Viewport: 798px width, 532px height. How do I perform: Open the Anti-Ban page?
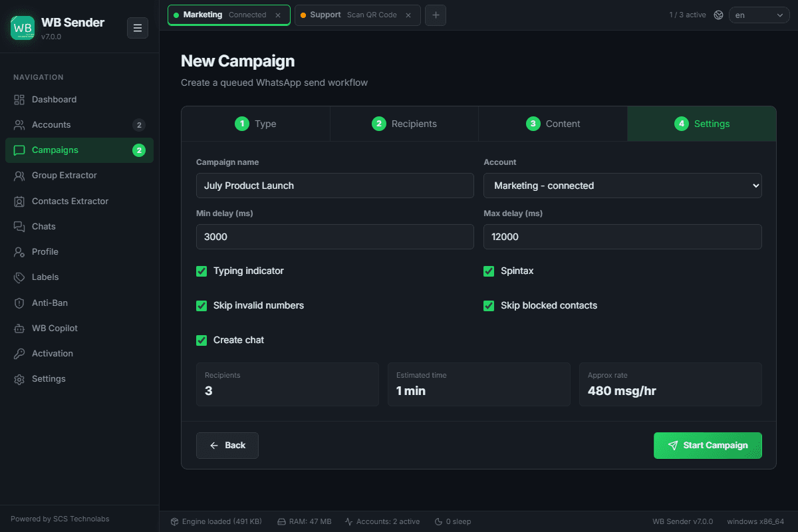(79, 303)
